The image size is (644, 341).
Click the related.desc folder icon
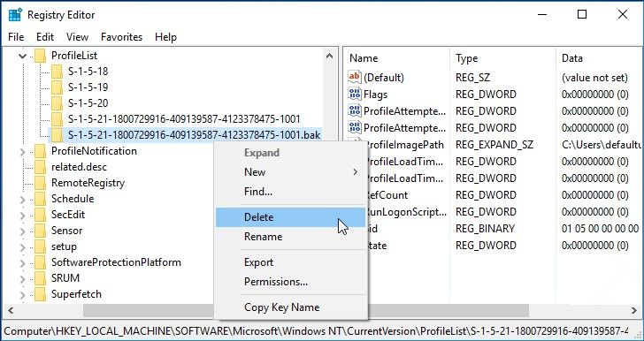pyautogui.click(x=41, y=167)
